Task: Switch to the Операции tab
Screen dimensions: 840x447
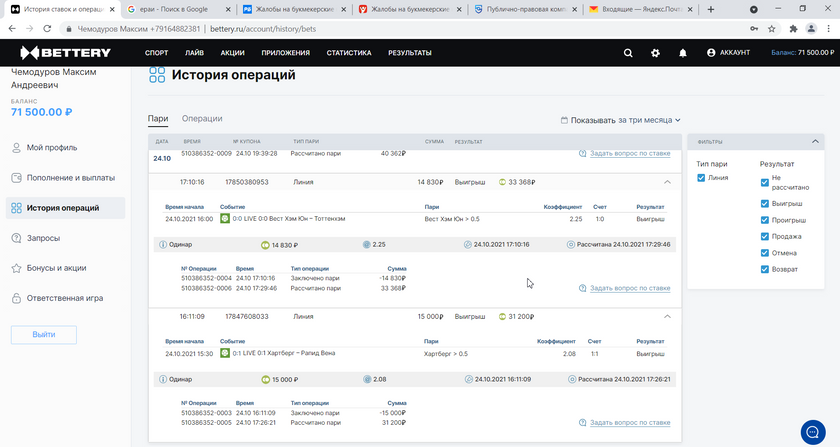Action: 202,118
